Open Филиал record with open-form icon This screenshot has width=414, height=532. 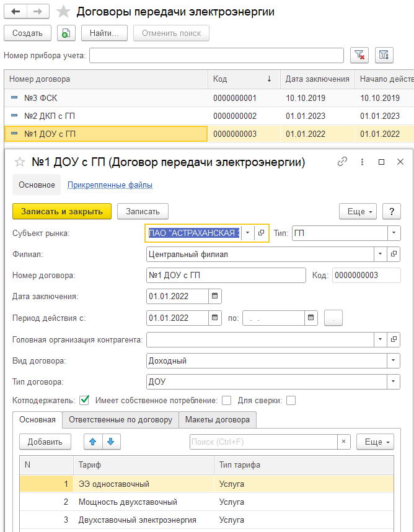(394, 254)
